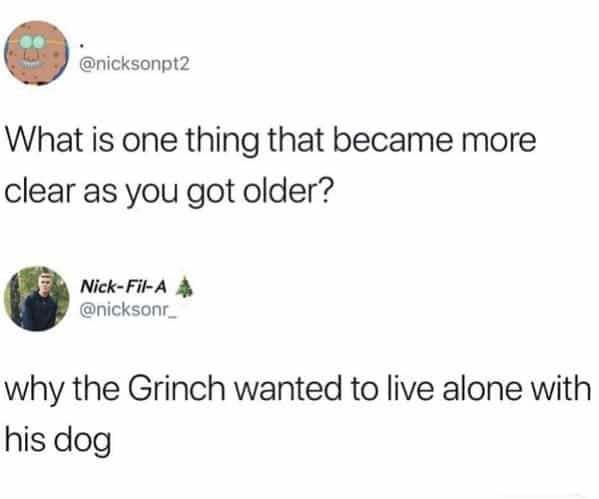Click the Christmas tree emoji beside Nick-Fil-A

click(185, 287)
